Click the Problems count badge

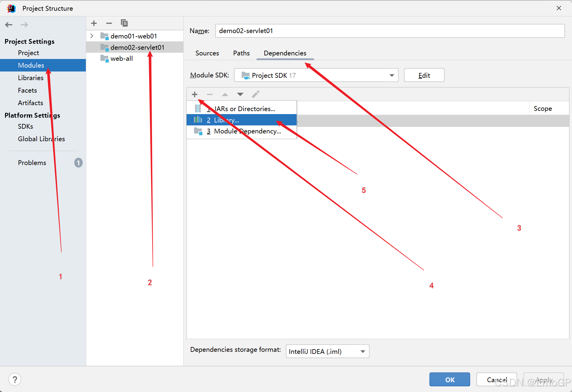[78, 163]
